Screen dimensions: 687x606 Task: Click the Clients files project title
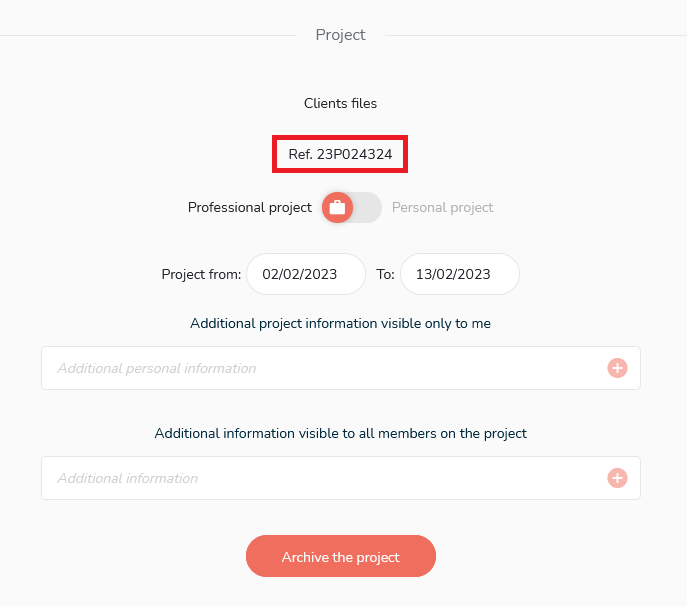pos(340,103)
